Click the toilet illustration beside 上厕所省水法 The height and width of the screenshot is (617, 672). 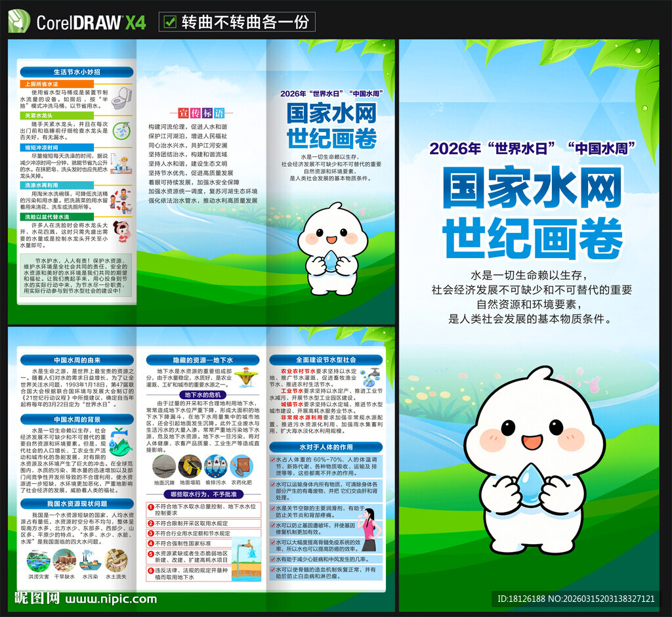point(122,98)
